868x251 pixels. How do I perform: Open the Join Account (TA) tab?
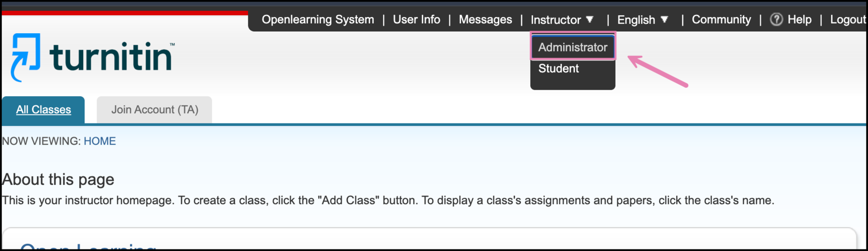pyautogui.click(x=154, y=110)
